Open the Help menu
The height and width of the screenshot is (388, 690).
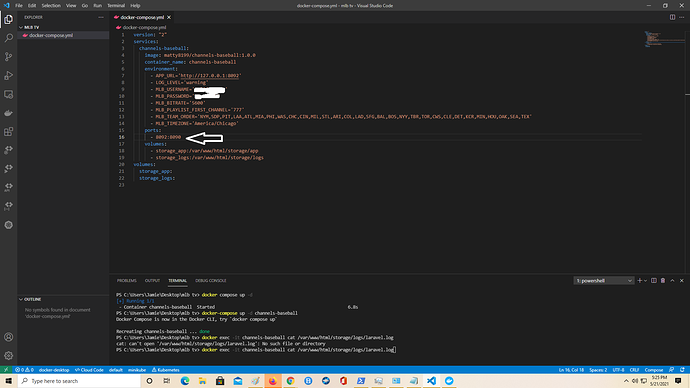[135, 6]
